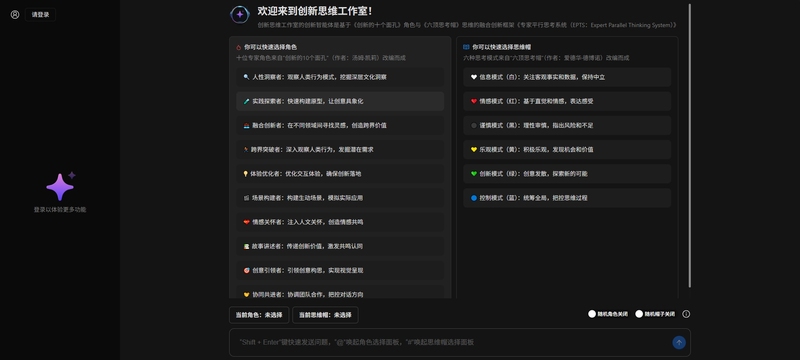
Task: Click the blue send arrow button
Action: [x=679, y=343]
